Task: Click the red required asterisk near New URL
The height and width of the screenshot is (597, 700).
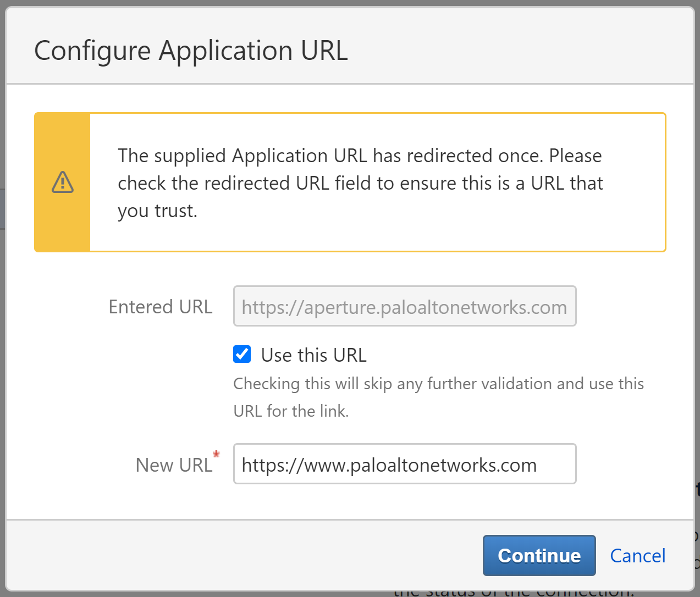Action: [216, 454]
